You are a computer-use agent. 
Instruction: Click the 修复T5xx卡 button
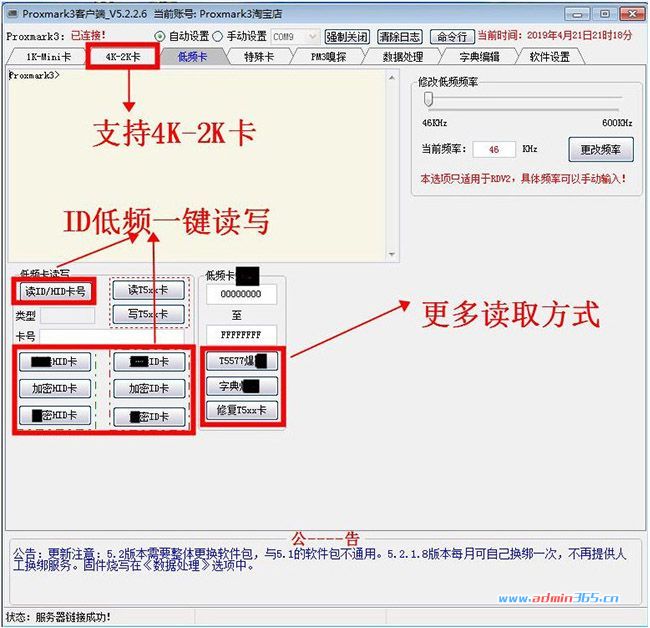pyautogui.click(x=242, y=410)
